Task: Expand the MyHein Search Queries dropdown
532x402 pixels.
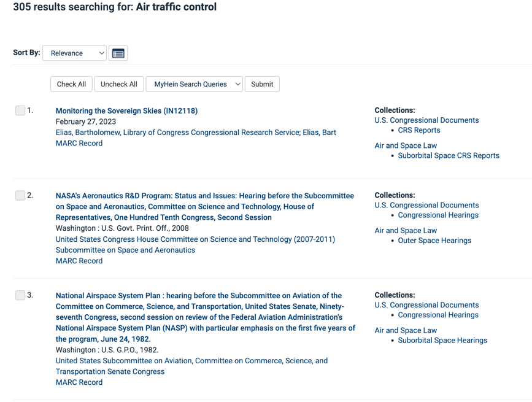Action: (194, 84)
